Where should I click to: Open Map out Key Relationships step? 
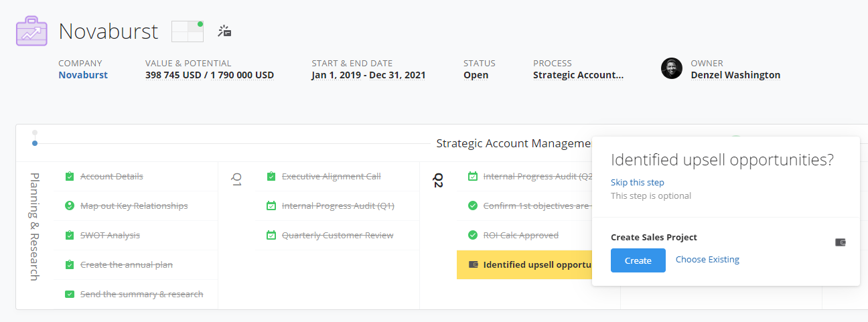pos(134,206)
